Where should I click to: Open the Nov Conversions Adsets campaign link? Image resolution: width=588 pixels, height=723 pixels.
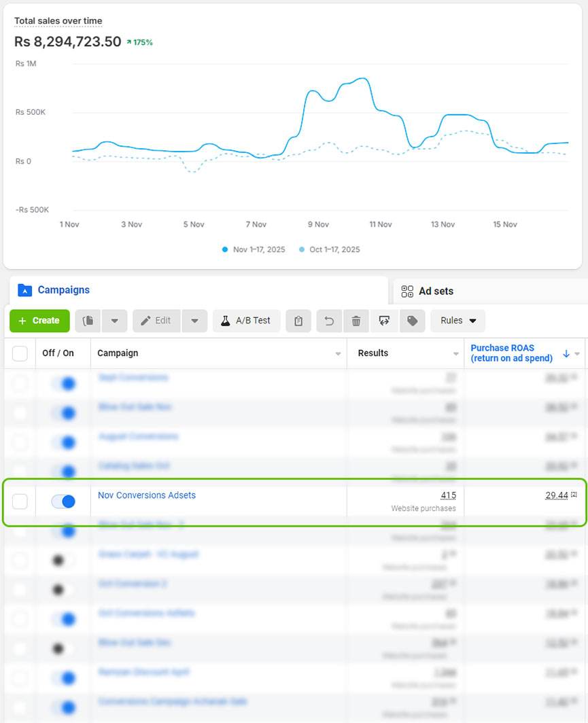146,495
